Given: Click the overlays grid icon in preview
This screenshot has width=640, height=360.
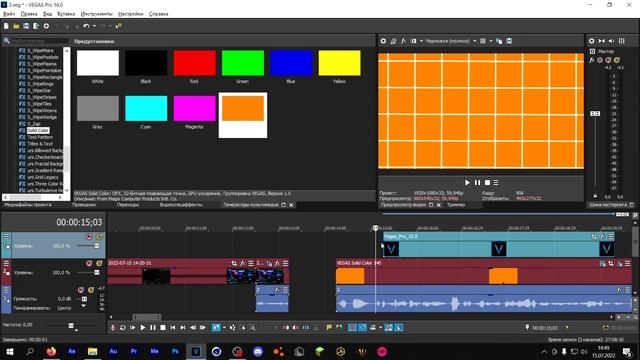Looking at the screenshot, I should 483,41.
